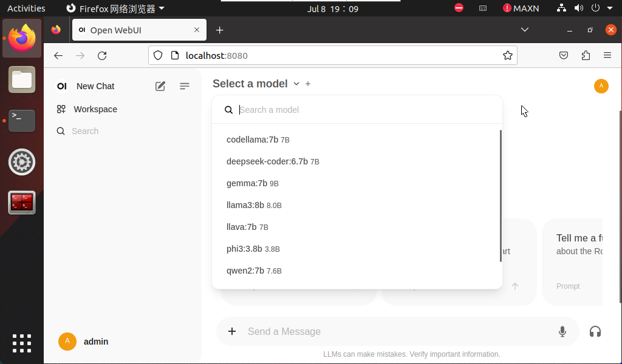Click the Search a model input
This screenshot has height=364, width=622.
pyautogui.click(x=364, y=110)
